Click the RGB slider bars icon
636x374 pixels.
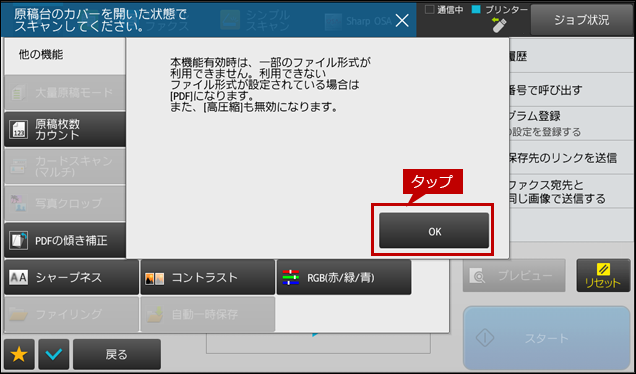tap(291, 277)
